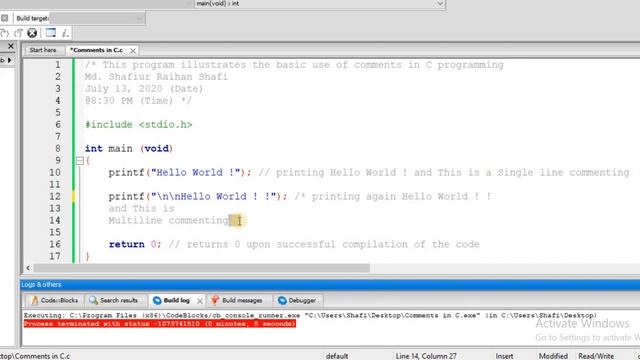Click the 'Modified' status bar entry
640x360 pixels.
point(553,356)
